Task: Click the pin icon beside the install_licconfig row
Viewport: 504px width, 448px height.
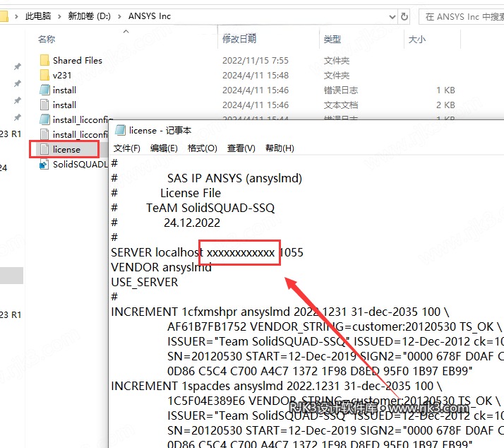Action: (x=18, y=117)
